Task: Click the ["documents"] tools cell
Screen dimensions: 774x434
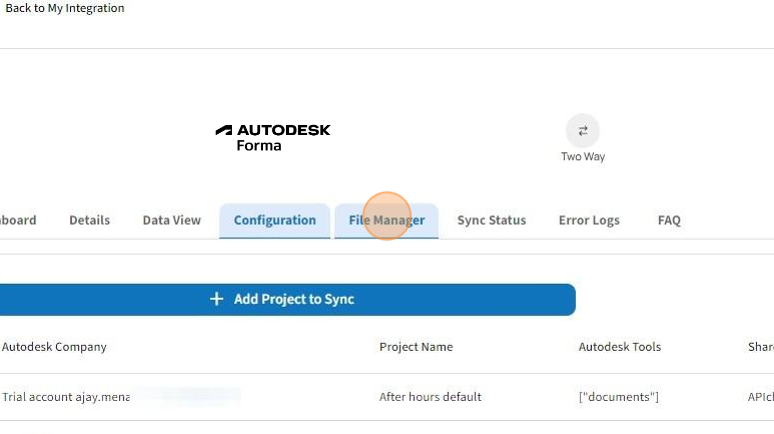Action: 618,397
